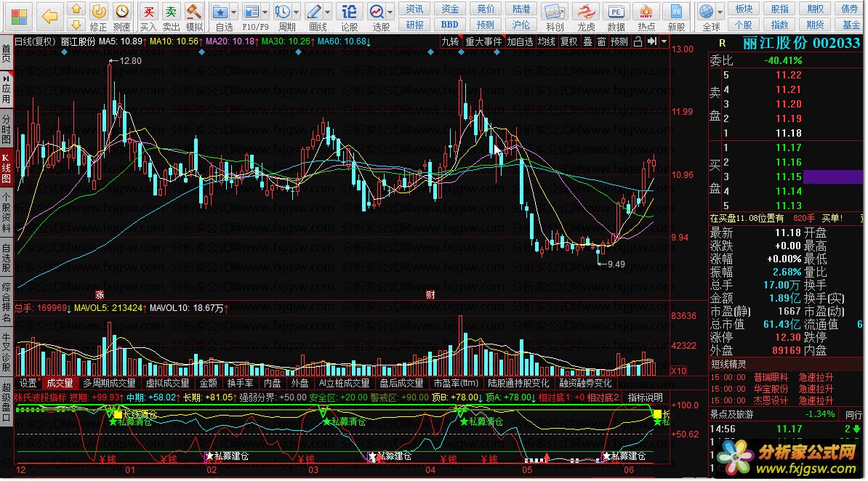Image resolution: width=868 pixels, height=481 pixels.
Task: Toggle the chart lock icon
Action: (638, 41)
